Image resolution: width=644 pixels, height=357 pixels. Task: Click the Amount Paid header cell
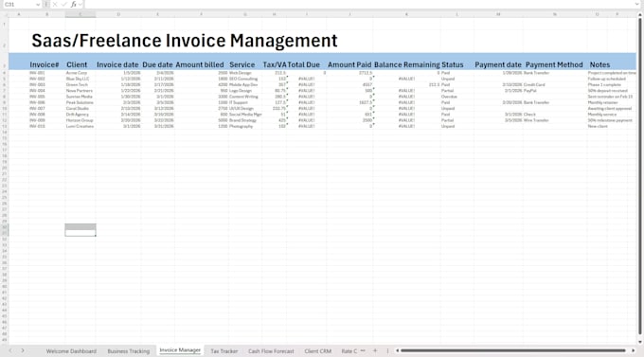pos(349,65)
